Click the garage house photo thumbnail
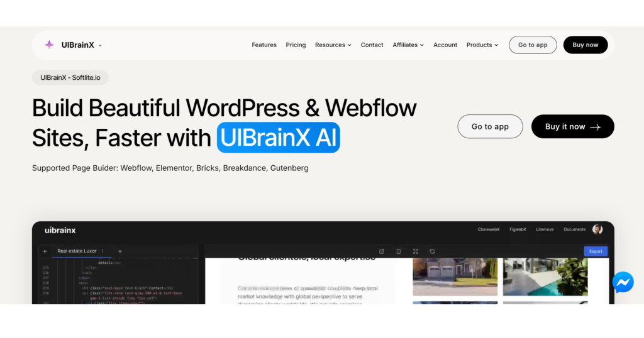 pos(455,276)
